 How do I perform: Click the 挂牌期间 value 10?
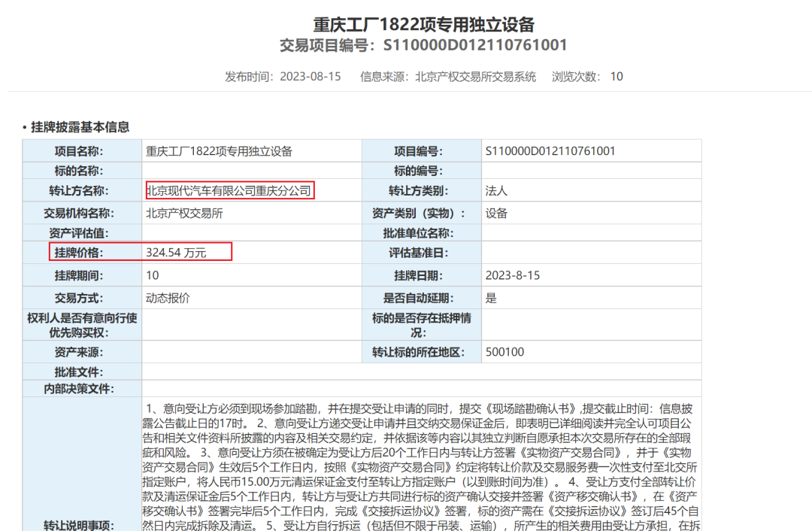152,275
